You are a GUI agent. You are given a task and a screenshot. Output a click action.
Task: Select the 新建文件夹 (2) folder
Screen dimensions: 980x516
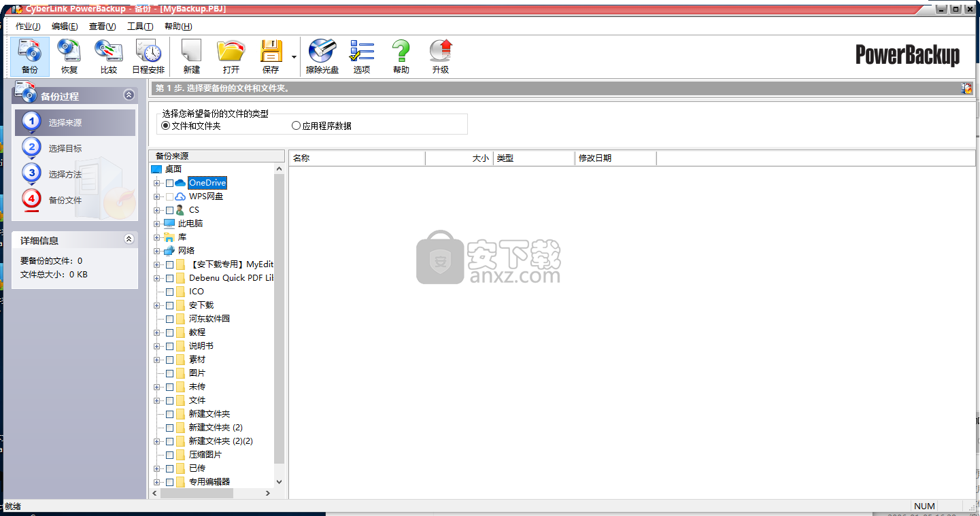216,428
